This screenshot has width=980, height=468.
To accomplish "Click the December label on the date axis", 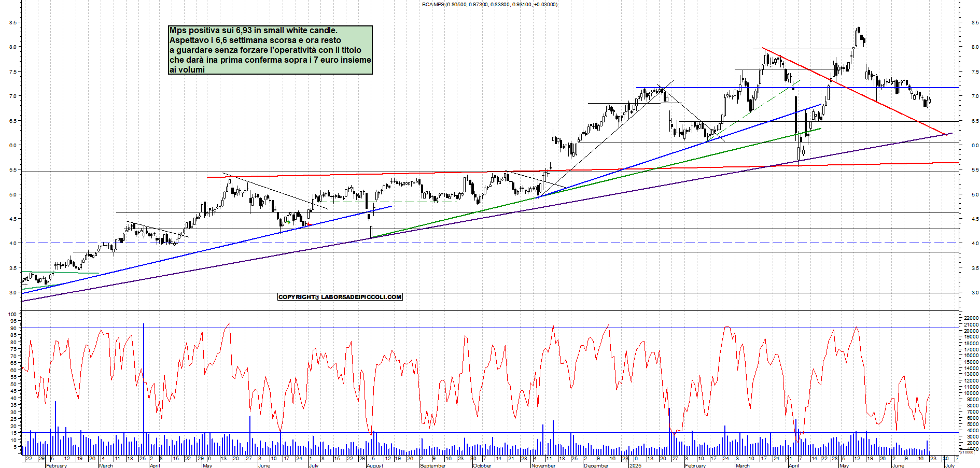I will [596, 465].
